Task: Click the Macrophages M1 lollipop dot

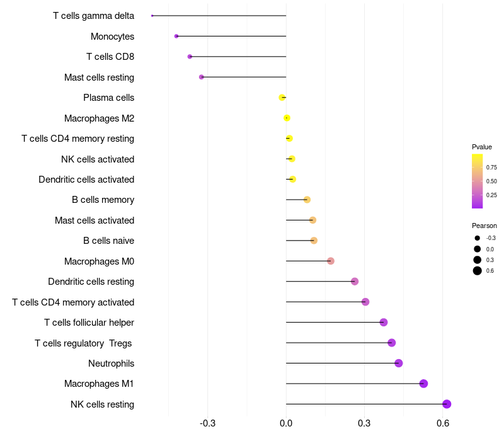Action: coord(423,384)
